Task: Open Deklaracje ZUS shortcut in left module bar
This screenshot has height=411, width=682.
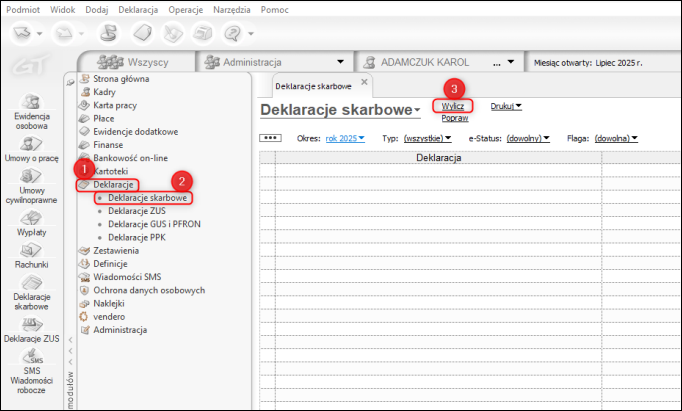Action: point(31,330)
